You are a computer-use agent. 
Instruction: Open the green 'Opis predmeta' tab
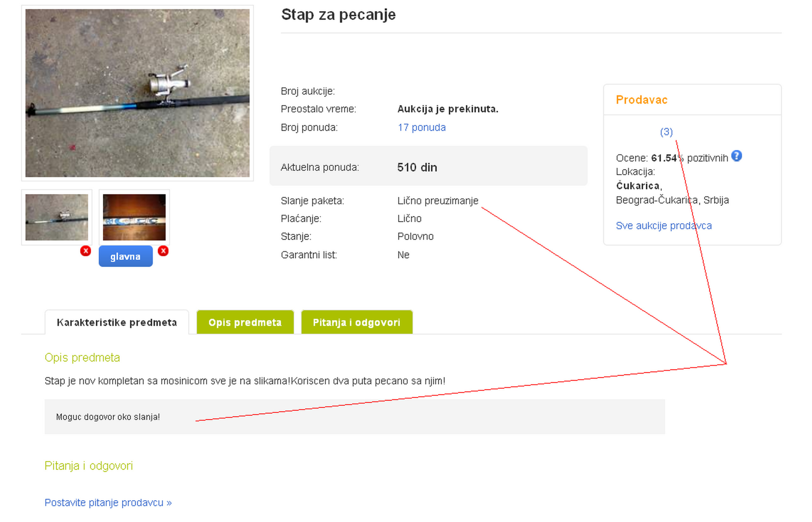tap(245, 322)
